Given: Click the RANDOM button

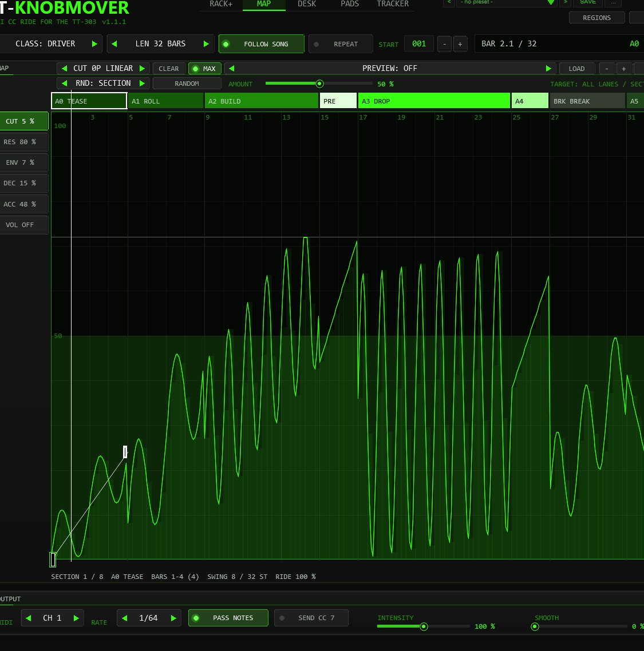Looking at the screenshot, I should pyautogui.click(x=187, y=84).
